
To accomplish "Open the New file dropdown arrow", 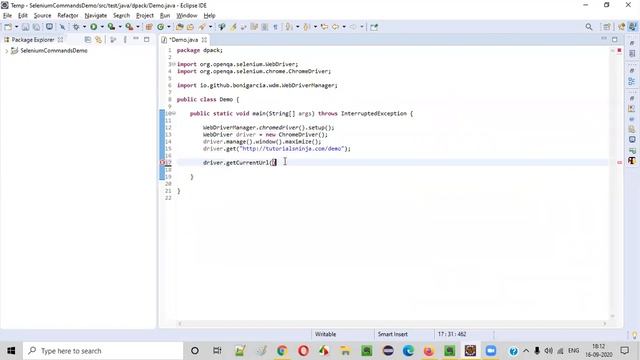I will (x=16, y=27).
